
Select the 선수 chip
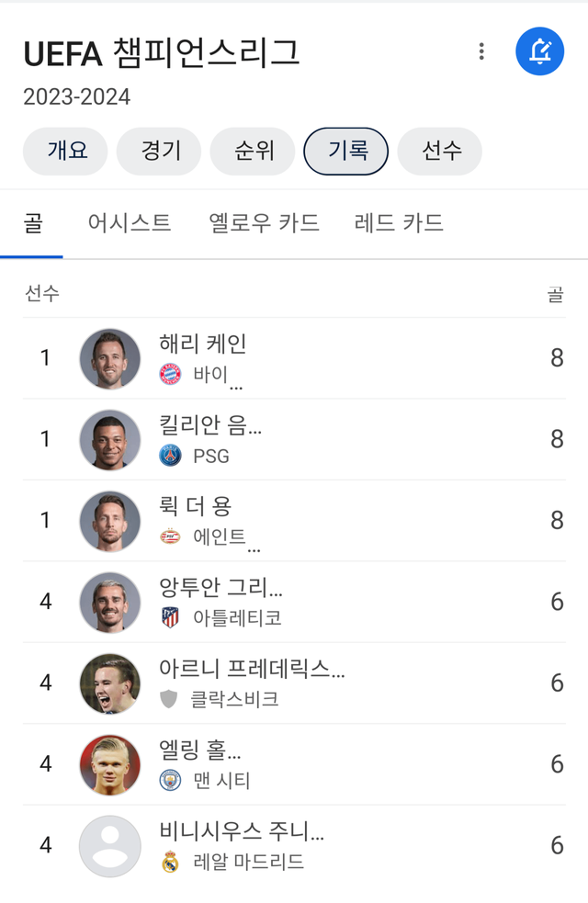440,152
